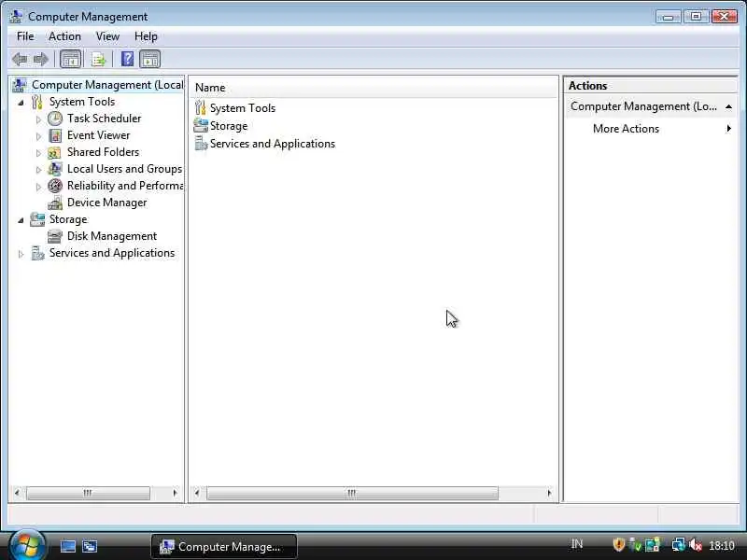
Task: Click left pane horizontal scrollbar thumb
Action: coord(88,493)
